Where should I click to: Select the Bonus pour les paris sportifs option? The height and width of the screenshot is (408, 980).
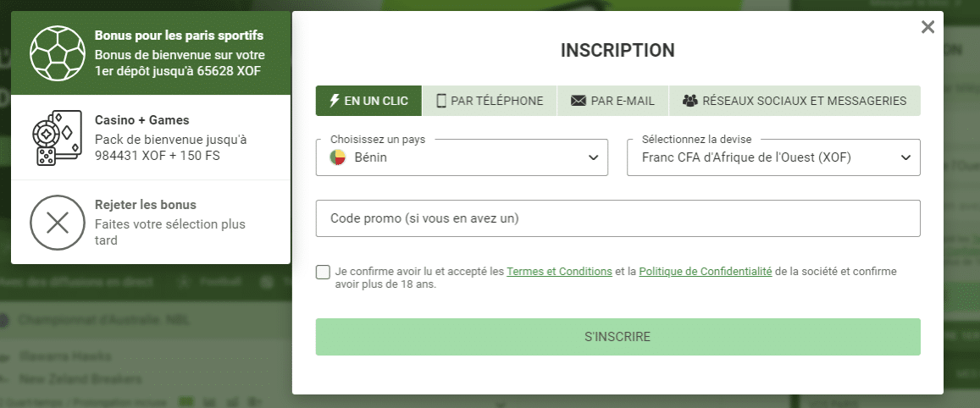[151, 53]
